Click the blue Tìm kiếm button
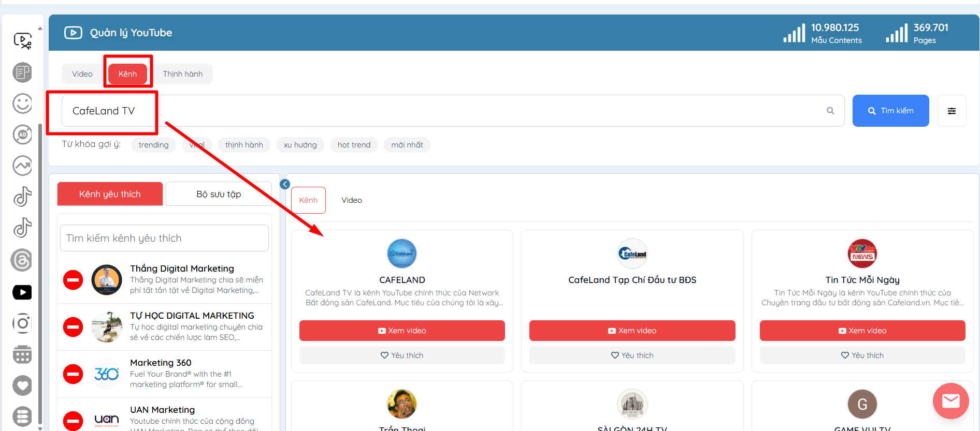Viewport: 980px width, 431px height. click(890, 111)
